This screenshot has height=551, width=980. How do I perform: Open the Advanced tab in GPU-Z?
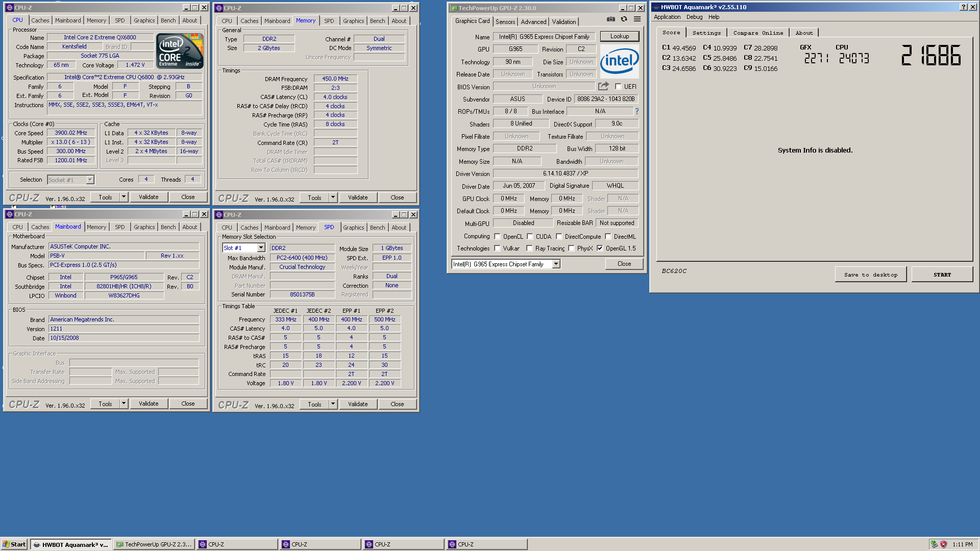(533, 22)
